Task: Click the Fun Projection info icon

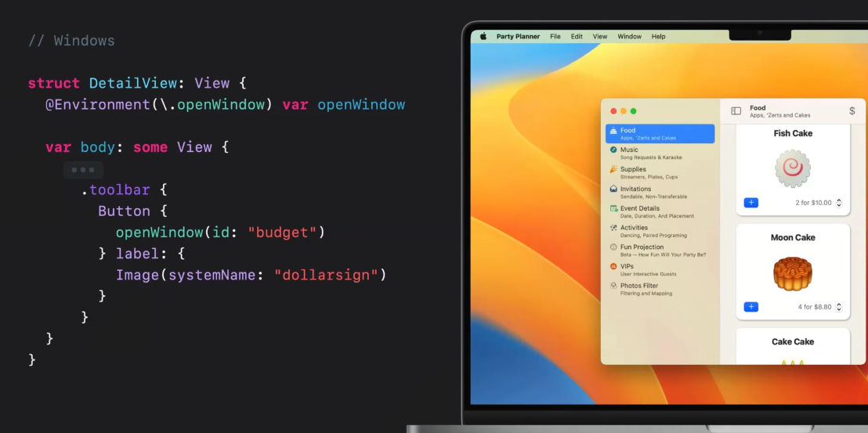Action: click(x=613, y=247)
